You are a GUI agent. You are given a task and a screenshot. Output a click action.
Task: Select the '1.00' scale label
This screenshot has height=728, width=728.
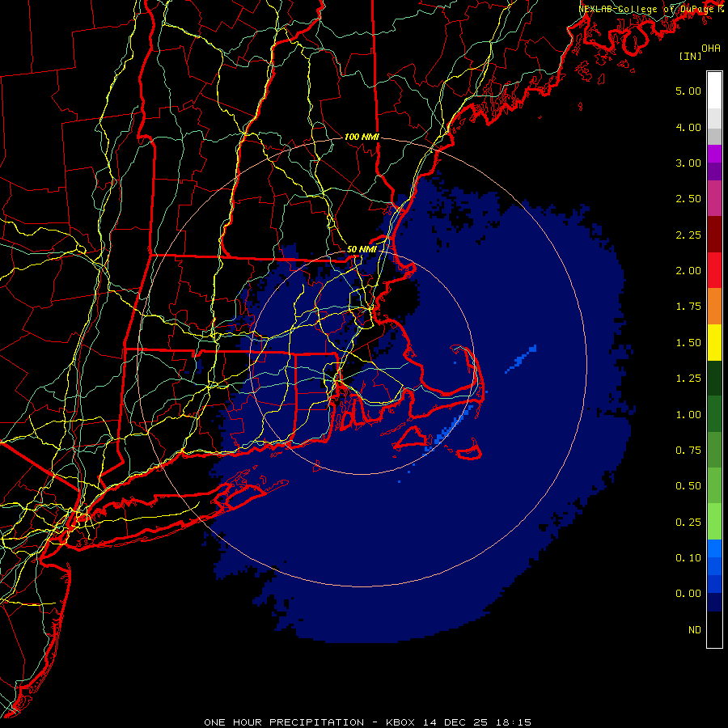tap(688, 415)
